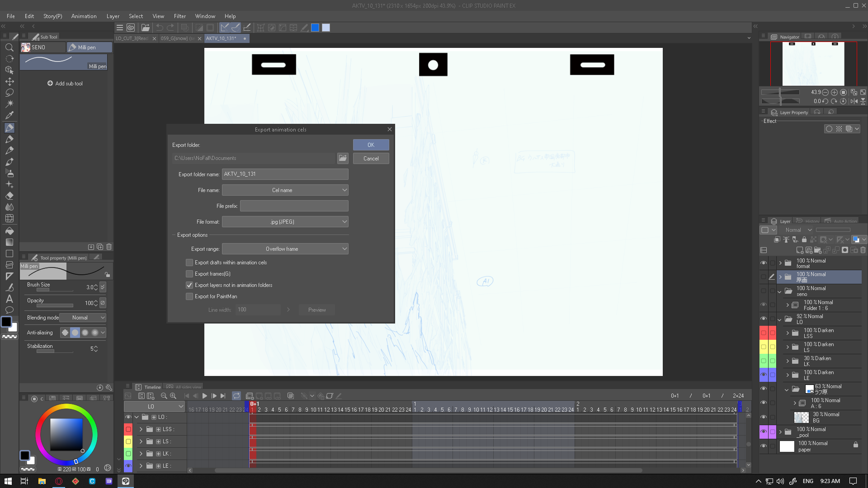Click the Preview button
The height and width of the screenshot is (488, 868).
tap(316, 310)
